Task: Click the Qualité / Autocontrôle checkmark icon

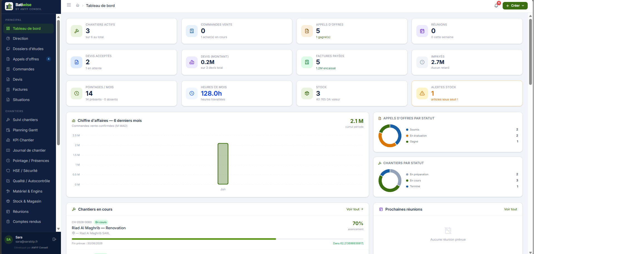Action: coord(8,181)
